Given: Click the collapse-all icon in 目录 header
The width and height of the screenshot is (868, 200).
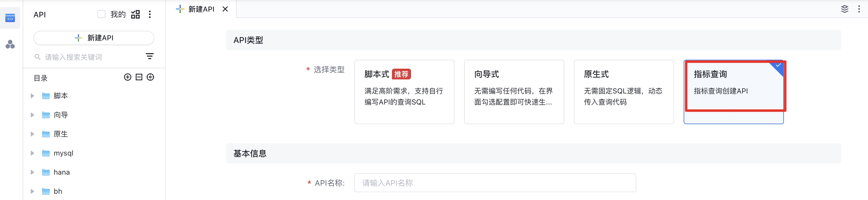Looking at the screenshot, I should pyautogui.click(x=139, y=77).
